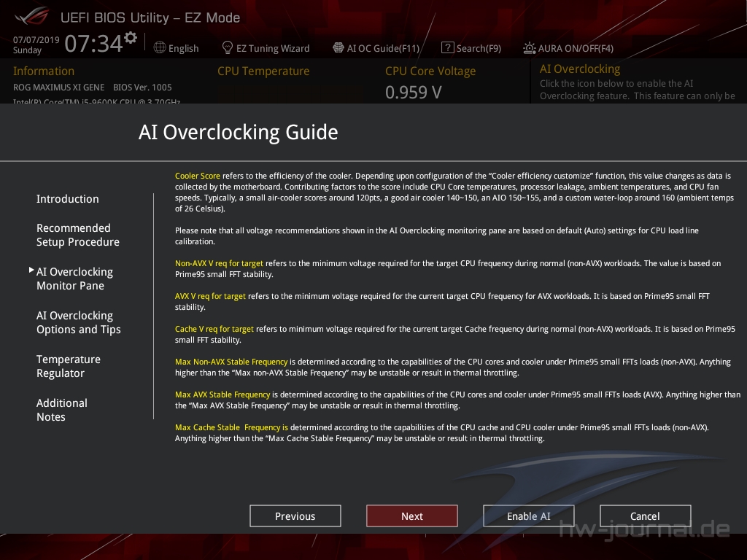
Task: Go to Temperature Regulator section
Action: [69, 366]
